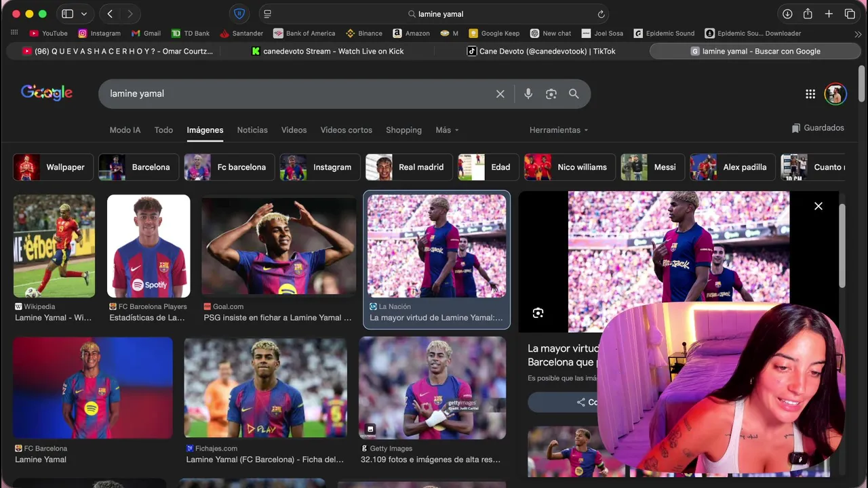The width and height of the screenshot is (868, 488).
Task: Open the Google Keep bookmark
Action: coord(494,33)
